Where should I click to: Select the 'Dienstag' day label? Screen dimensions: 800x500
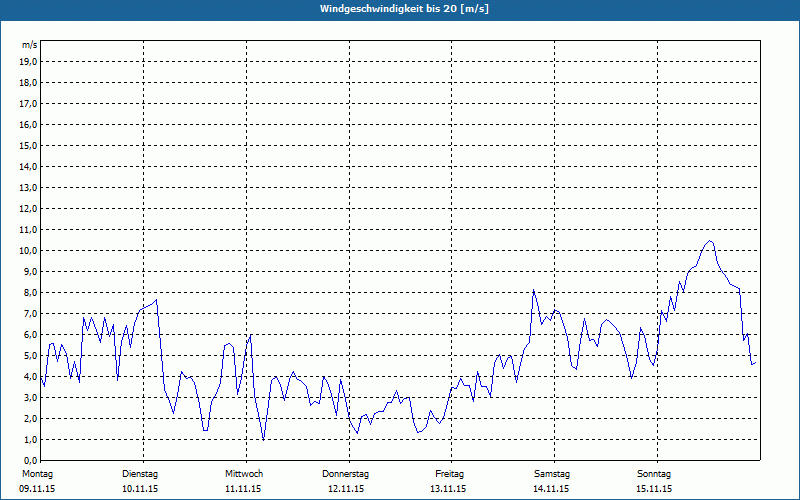140,474
